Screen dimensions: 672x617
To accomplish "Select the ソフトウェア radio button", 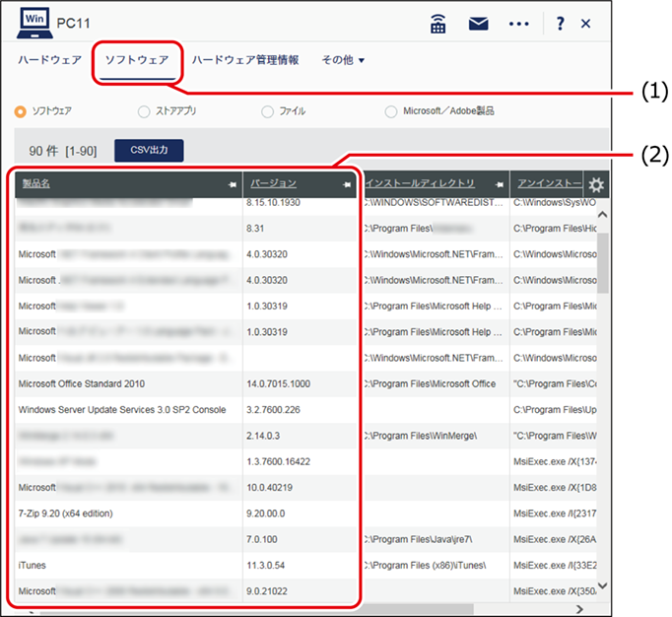I will point(20,112).
